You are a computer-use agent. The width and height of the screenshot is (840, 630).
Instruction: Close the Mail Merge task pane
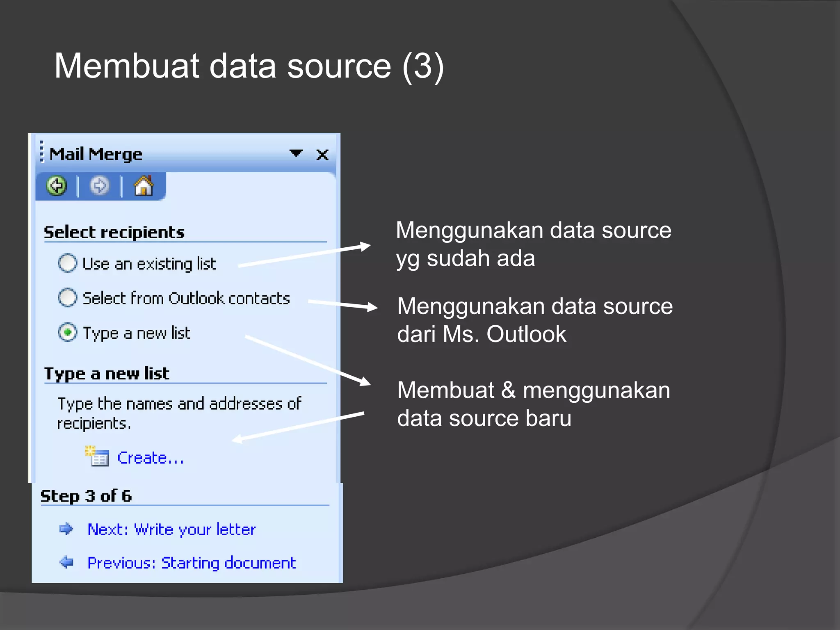(x=322, y=155)
